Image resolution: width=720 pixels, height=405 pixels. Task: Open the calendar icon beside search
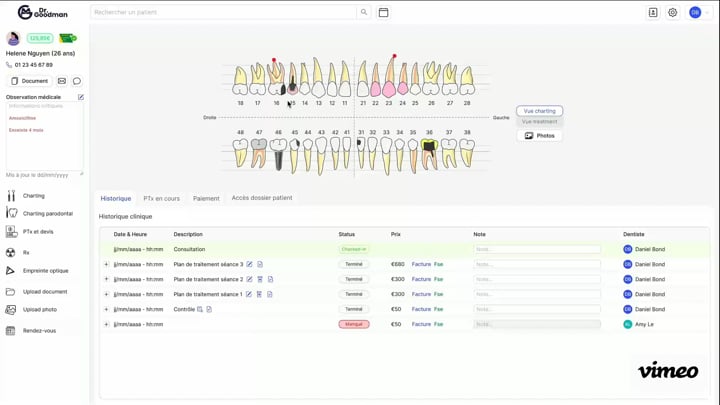(x=383, y=13)
